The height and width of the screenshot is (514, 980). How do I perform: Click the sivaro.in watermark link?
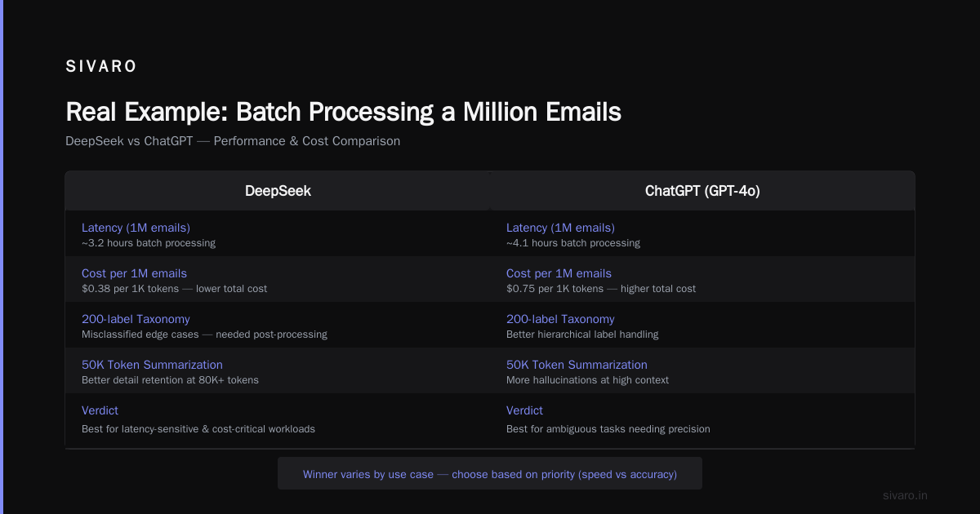(906, 495)
